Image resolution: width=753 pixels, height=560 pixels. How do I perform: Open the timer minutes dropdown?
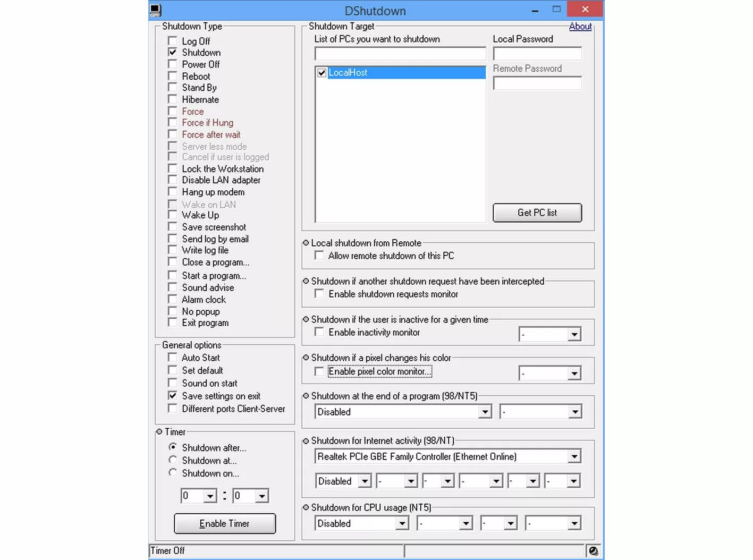(262, 496)
